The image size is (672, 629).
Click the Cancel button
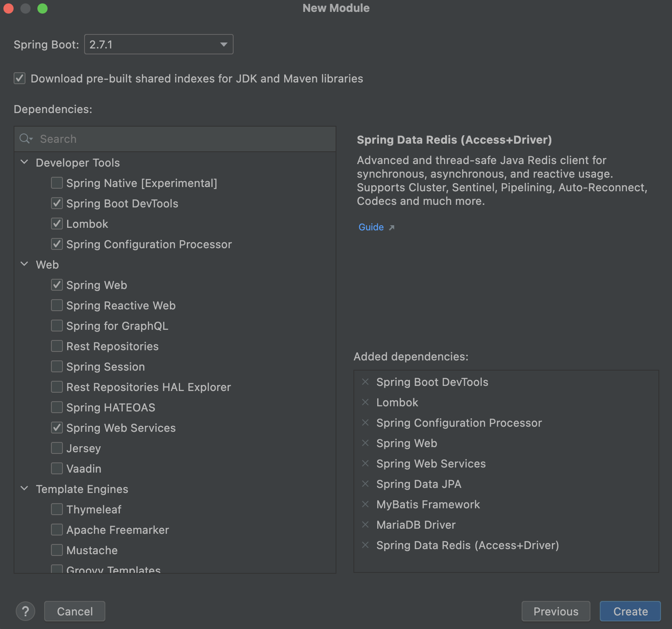click(x=75, y=611)
